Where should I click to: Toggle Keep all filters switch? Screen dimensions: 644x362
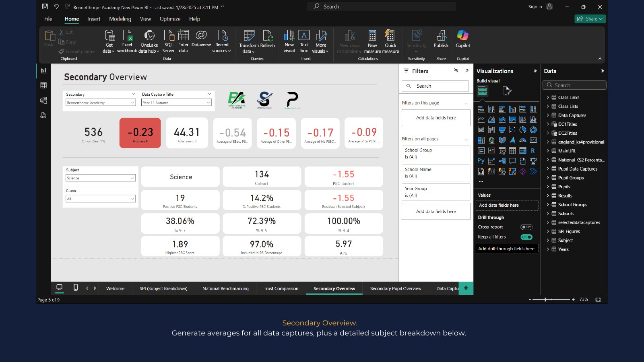[526, 237]
